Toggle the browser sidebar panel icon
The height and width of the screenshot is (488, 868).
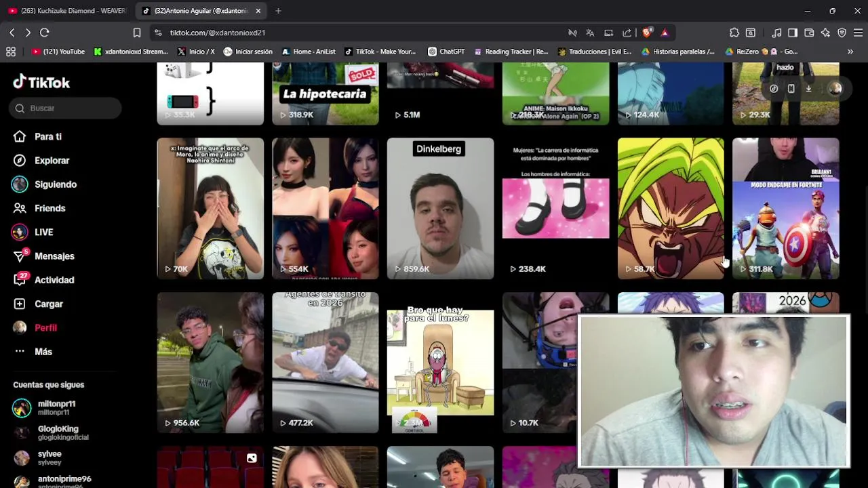pyautogui.click(x=793, y=33)
